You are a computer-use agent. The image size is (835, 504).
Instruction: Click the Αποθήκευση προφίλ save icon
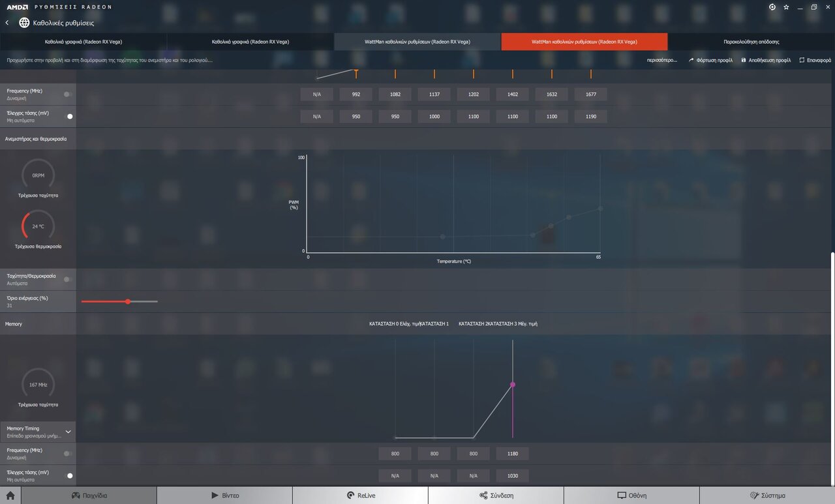744,60
